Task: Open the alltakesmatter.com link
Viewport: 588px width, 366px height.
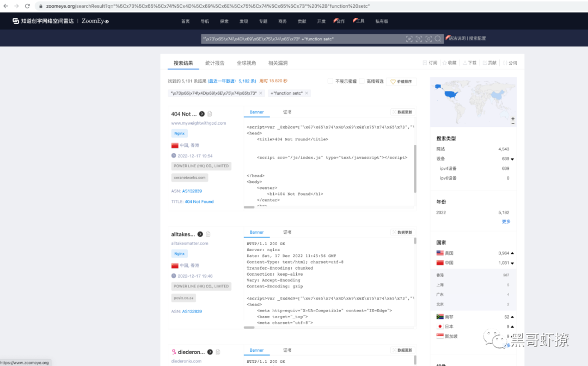Action: (x=189, y=243)
